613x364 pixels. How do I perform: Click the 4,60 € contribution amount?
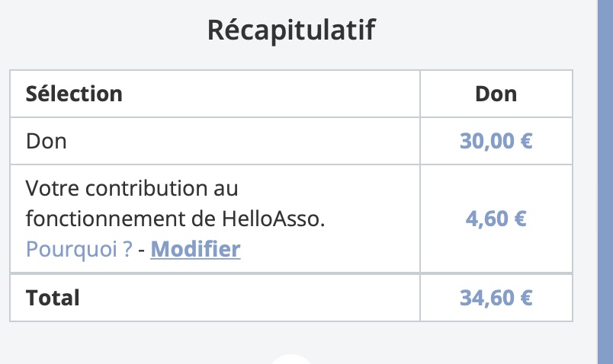click(496, 219)
